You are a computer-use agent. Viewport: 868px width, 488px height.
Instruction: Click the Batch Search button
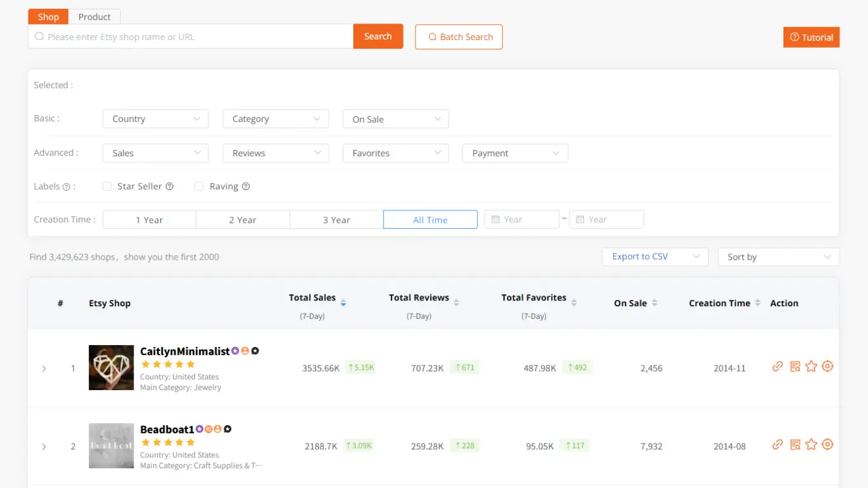tap(459, 37)
